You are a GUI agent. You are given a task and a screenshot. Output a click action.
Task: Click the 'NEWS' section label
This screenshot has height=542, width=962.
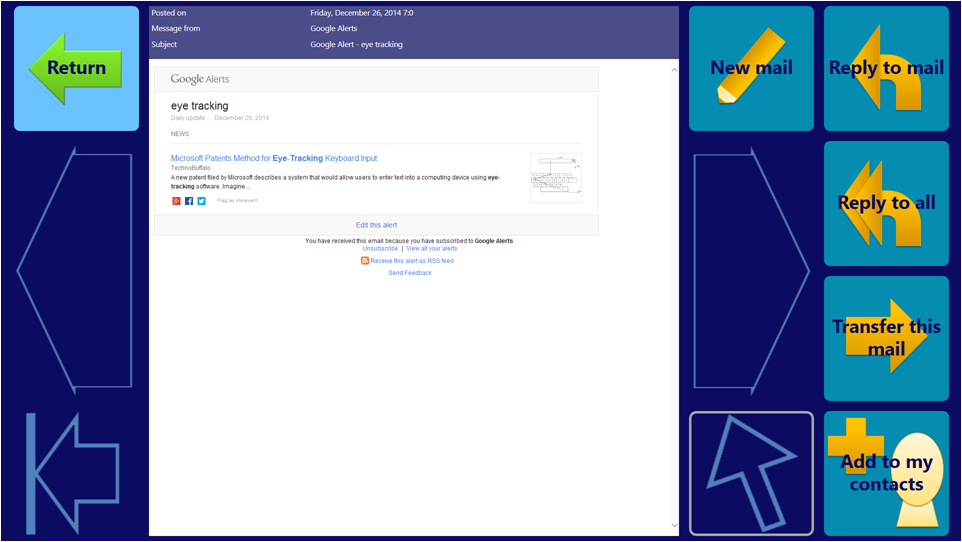(180, 134)
